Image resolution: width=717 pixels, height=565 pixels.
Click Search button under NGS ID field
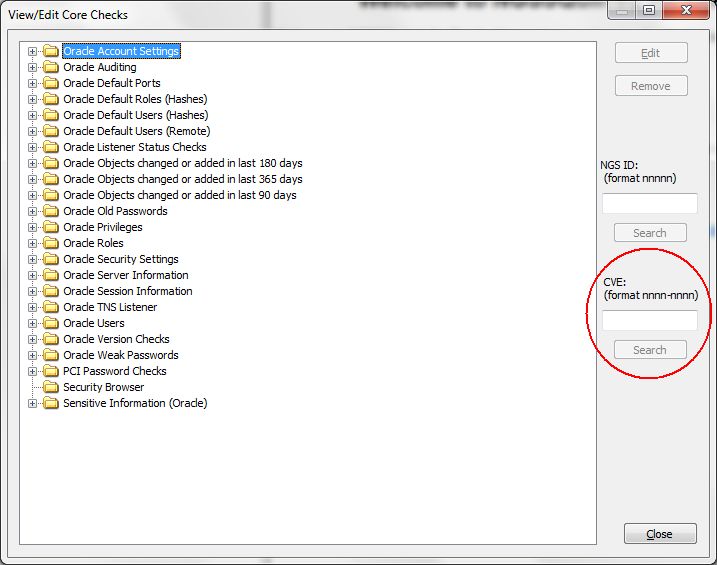650,233
